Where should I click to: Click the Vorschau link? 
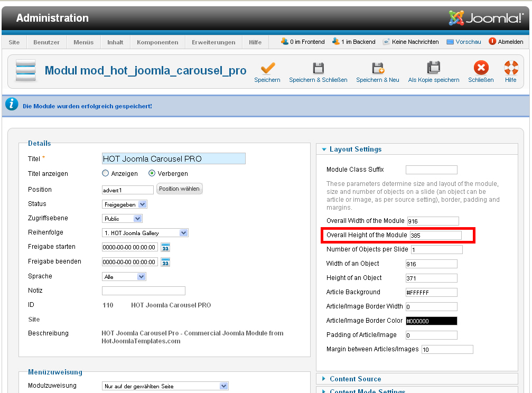click(468, 42)
